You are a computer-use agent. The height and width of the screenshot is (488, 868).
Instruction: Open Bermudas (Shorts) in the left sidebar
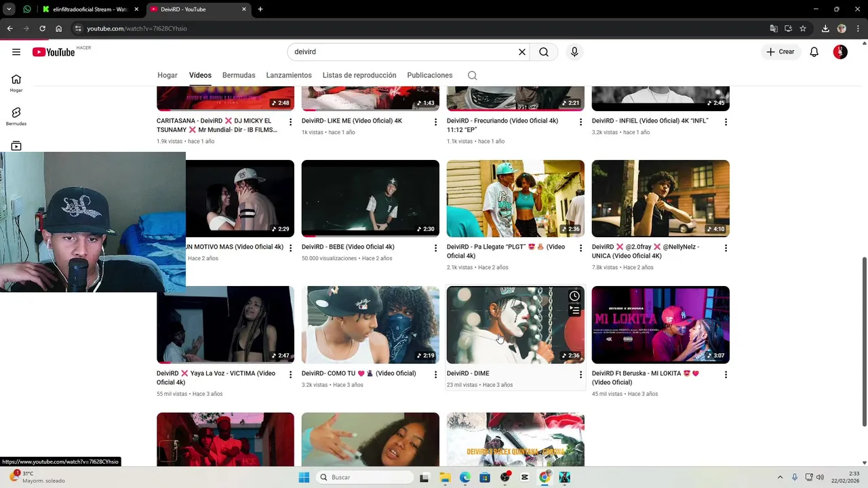click(x=16, y=117)
